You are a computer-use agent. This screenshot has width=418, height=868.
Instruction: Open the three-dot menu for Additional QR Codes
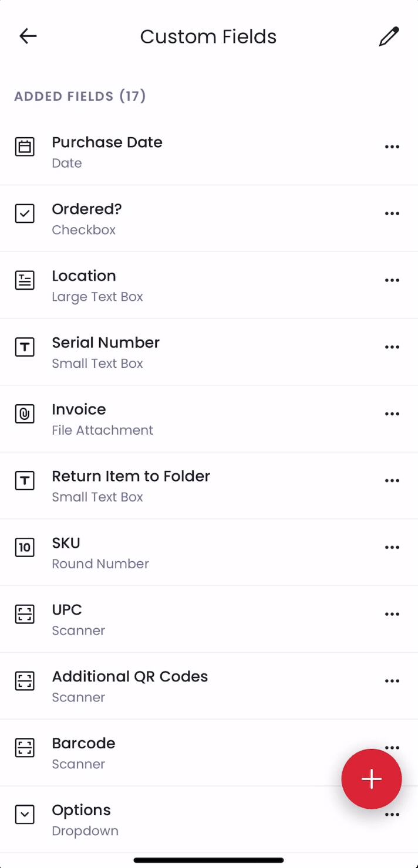point(392,681)
